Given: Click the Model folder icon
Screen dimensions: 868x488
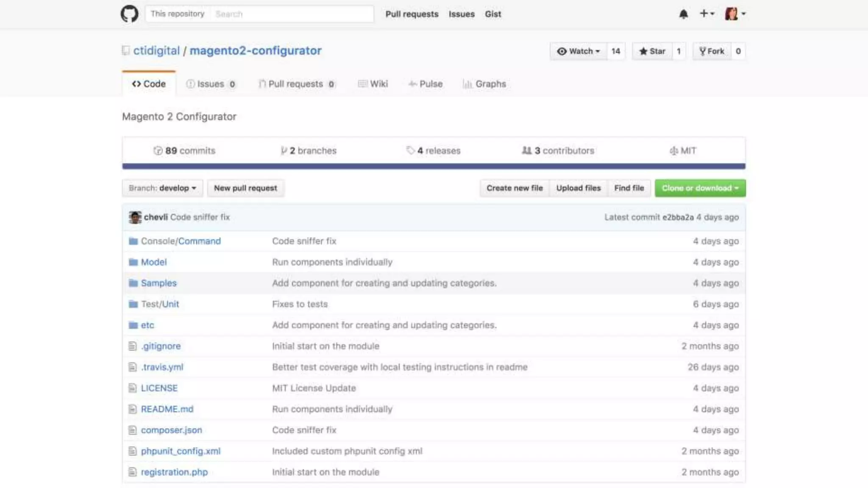Looking at the screenshot, I should (x=133, y=262).
